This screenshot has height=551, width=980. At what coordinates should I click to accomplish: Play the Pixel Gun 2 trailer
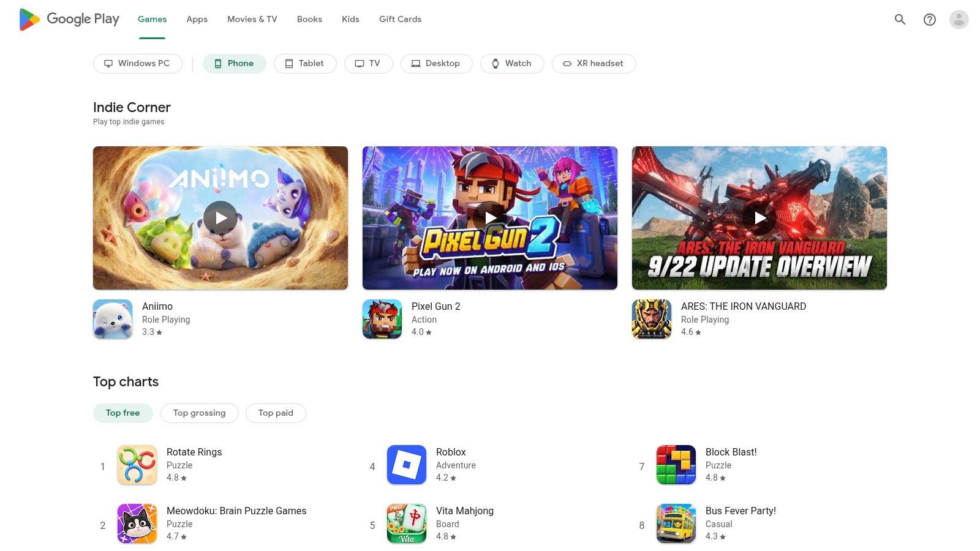pos(490,218)
